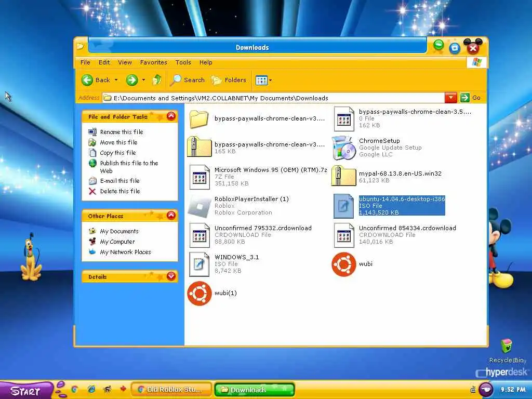Select the 165 KB bypass-paywalls zip icon
Viewport: 532px width, 399px height.
(199, 147)
